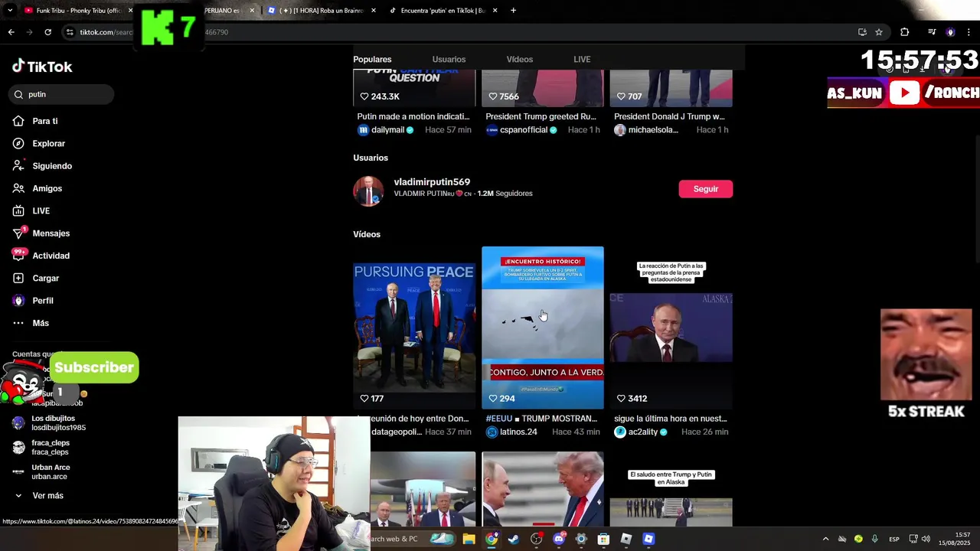Screen dimensions: 980x551
Task: Select the LIVE results tab
Action: tap(582, 59)
